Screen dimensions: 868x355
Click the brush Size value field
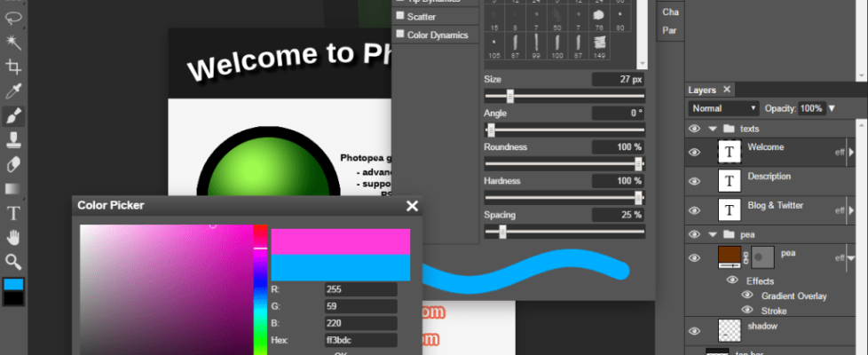click(618, 79)
